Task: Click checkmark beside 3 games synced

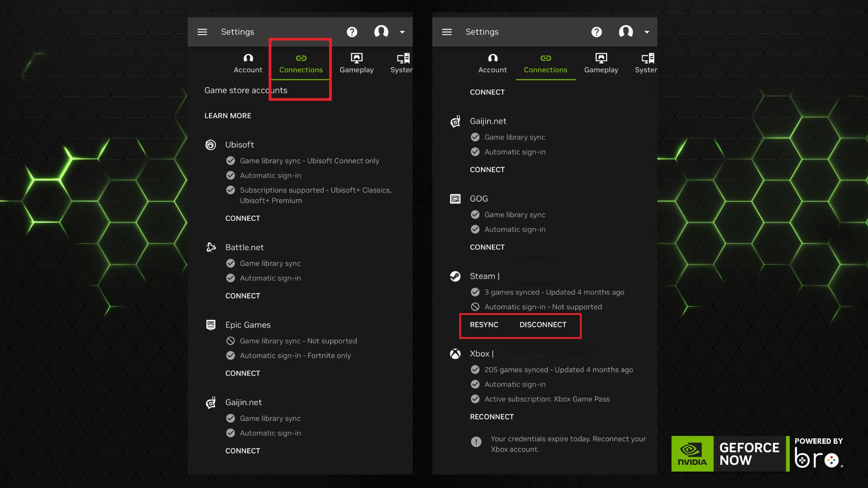Action: pos(475,292)
